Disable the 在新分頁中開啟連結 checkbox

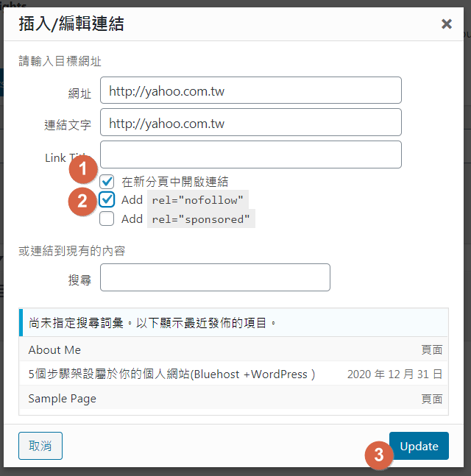click(107, 181)
